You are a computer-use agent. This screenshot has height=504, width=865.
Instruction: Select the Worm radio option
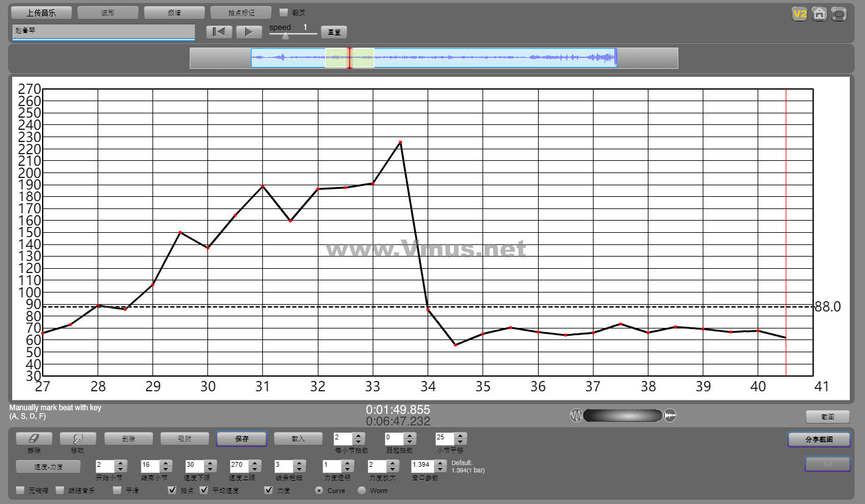pos(362,490)
